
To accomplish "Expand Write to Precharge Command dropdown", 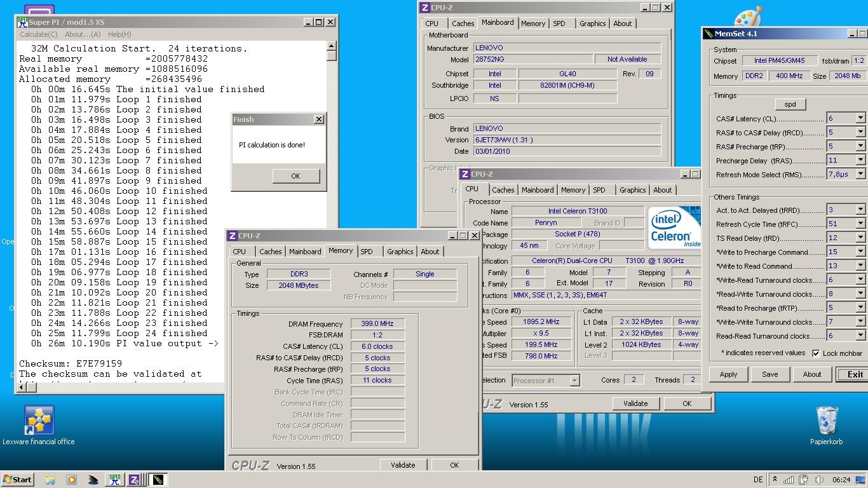I will tap(860, 252).
